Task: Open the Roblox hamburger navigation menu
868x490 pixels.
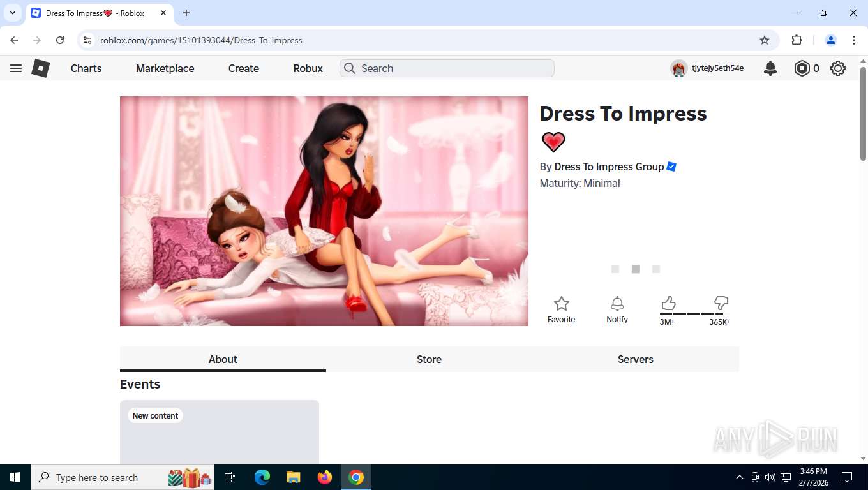Action: [16, 68]
